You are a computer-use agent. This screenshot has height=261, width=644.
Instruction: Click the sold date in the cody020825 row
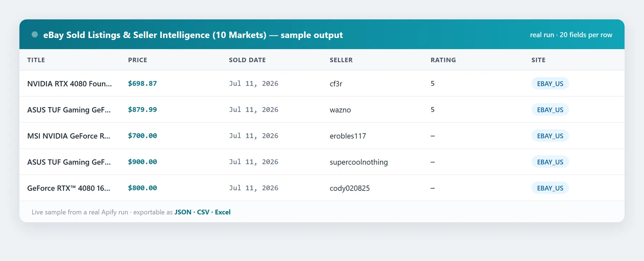pyautogui.click(x=254, y=188)
